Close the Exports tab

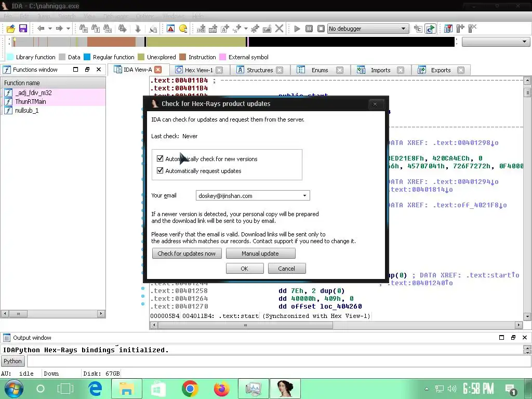pos(460,70)
